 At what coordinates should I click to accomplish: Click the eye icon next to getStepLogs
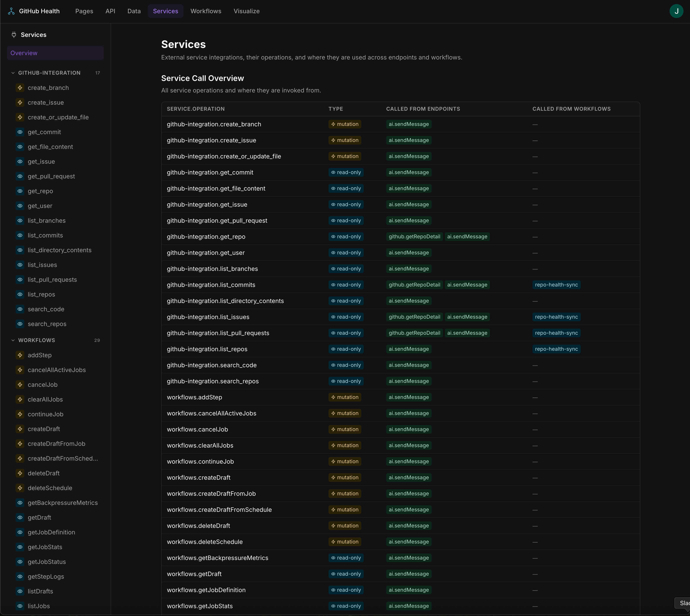coord(20,576)
